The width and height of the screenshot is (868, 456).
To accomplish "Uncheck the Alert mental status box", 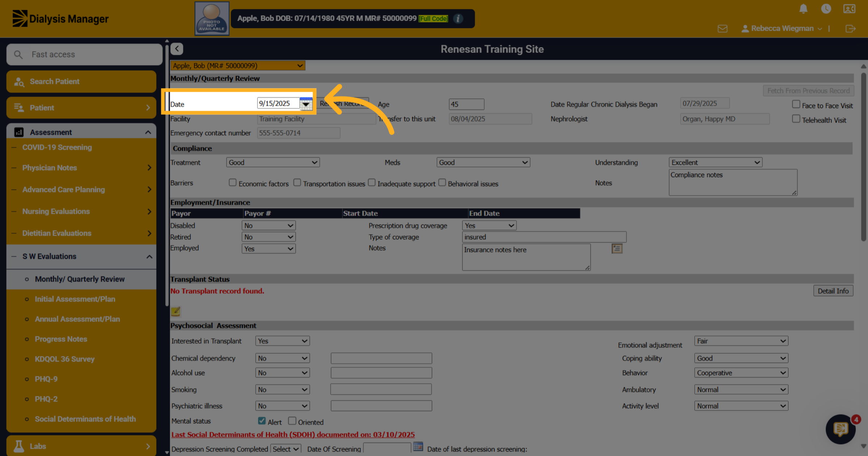I will point(262,421).
